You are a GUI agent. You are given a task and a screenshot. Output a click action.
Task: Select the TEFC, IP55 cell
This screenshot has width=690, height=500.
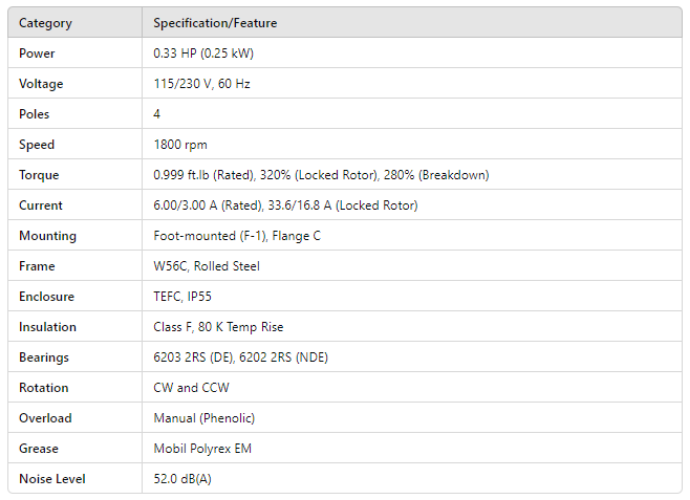click(x=182, y=297)
